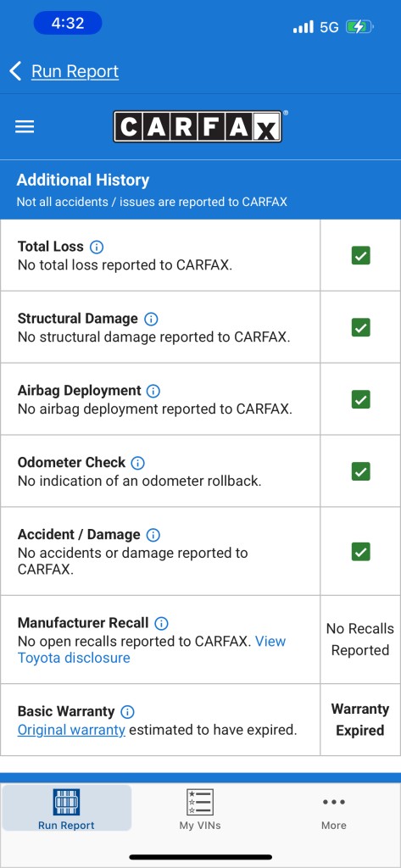Select the Run Report bottom tab

[66, 809]
